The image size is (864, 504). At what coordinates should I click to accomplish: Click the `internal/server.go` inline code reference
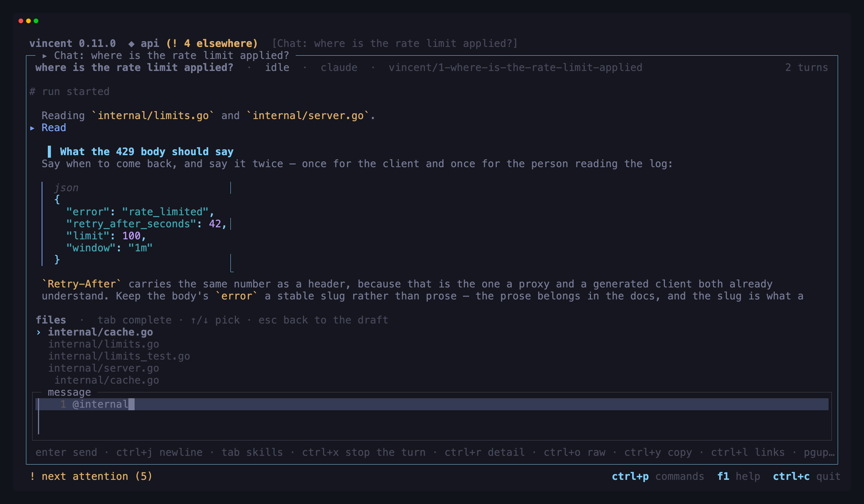point(308,116)
